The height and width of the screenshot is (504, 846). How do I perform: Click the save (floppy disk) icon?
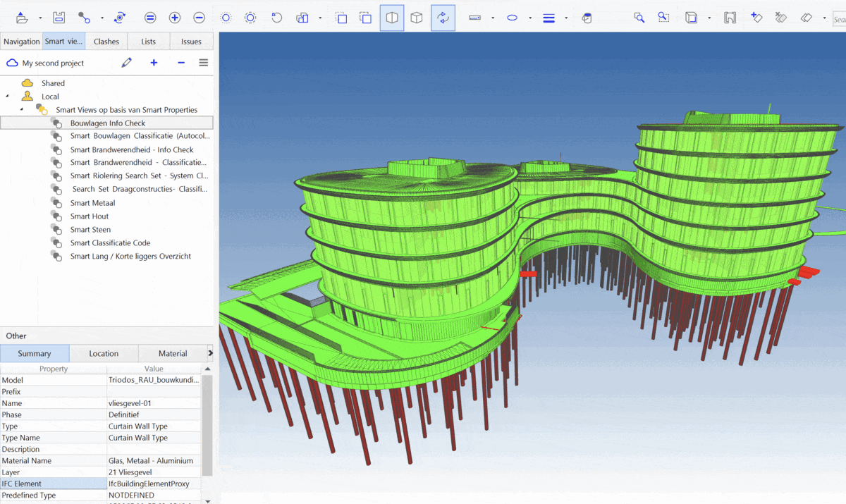tap(59, 18)
